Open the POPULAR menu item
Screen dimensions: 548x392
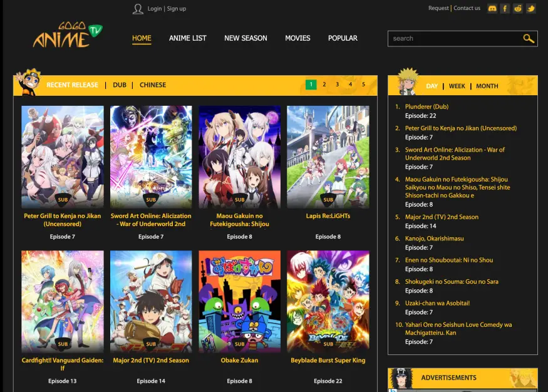click(343, 38)
